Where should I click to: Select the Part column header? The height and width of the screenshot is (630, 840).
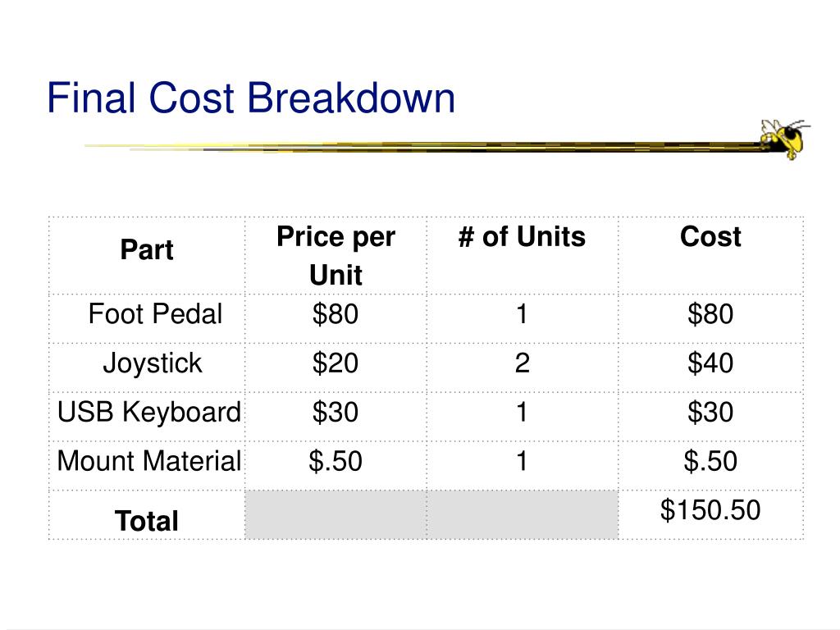[147, 249]
